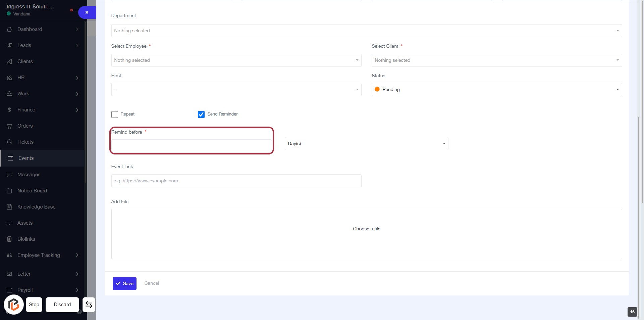Uncheck the Send Reminder checkbox
Screen dimensions: 644x320
(x=201, y=115)
